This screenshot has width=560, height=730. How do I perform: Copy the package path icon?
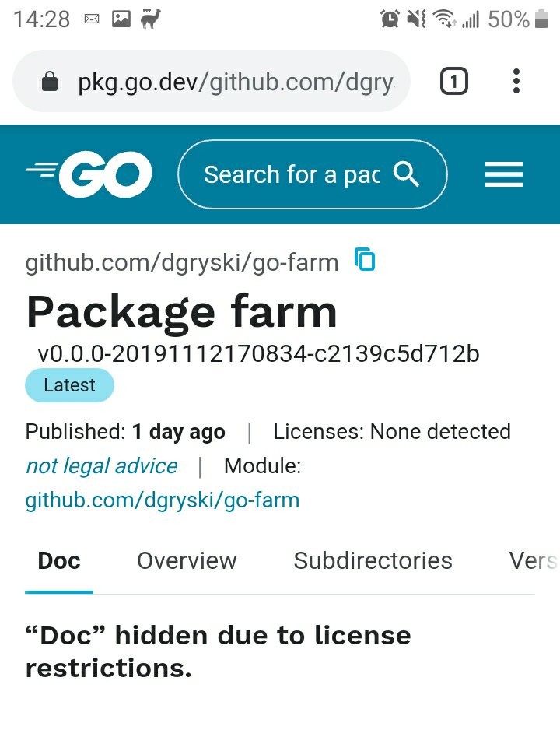[365, 259]
